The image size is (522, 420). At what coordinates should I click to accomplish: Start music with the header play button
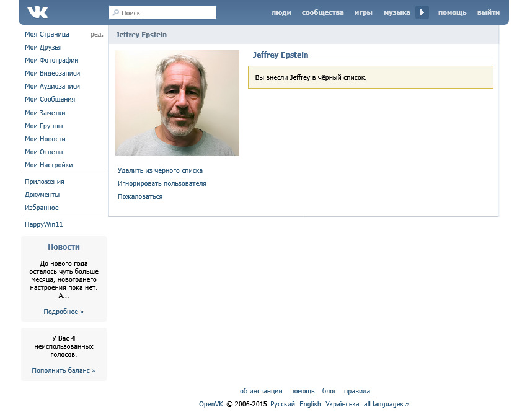[x=422, y=12]
